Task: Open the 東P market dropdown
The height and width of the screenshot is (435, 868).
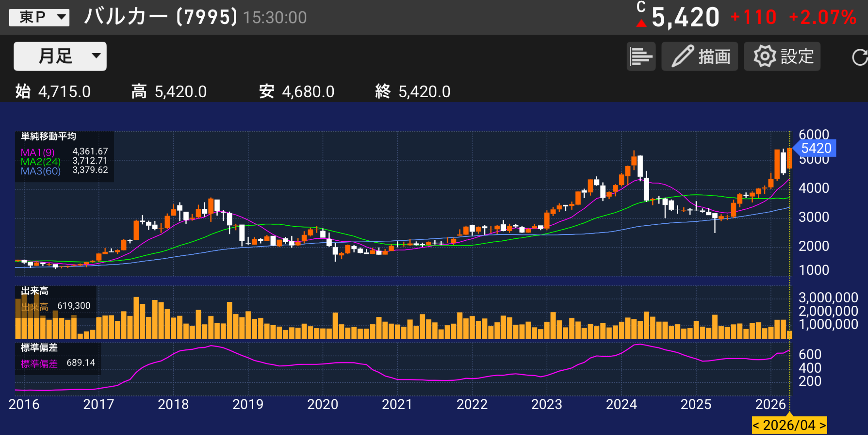Action: click(39, 17)
